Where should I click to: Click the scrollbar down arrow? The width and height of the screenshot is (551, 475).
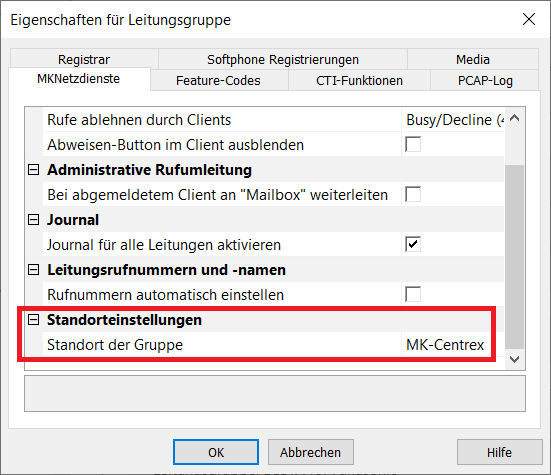click(x=514, y=359)
